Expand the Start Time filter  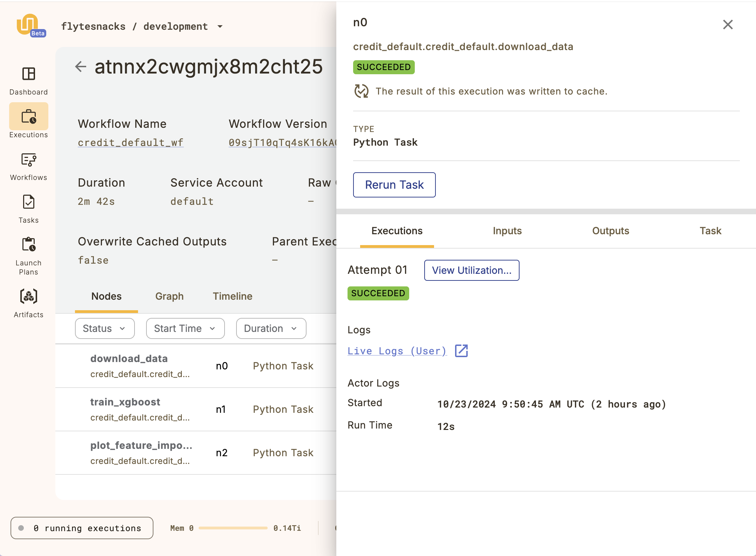tap(185, 328)
